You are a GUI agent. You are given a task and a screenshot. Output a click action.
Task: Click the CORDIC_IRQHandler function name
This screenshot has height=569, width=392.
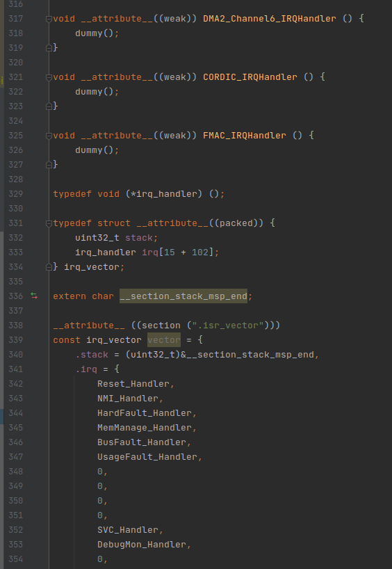250,77
